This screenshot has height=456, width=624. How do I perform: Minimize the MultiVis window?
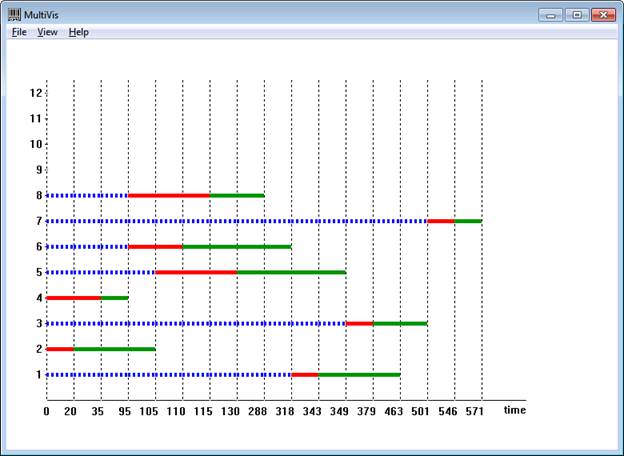[x=550, y=15]
